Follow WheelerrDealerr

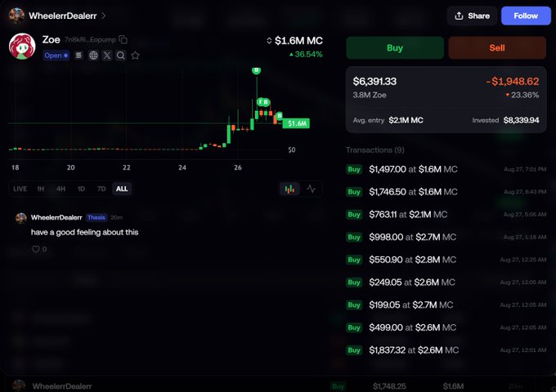pos(526,16)
